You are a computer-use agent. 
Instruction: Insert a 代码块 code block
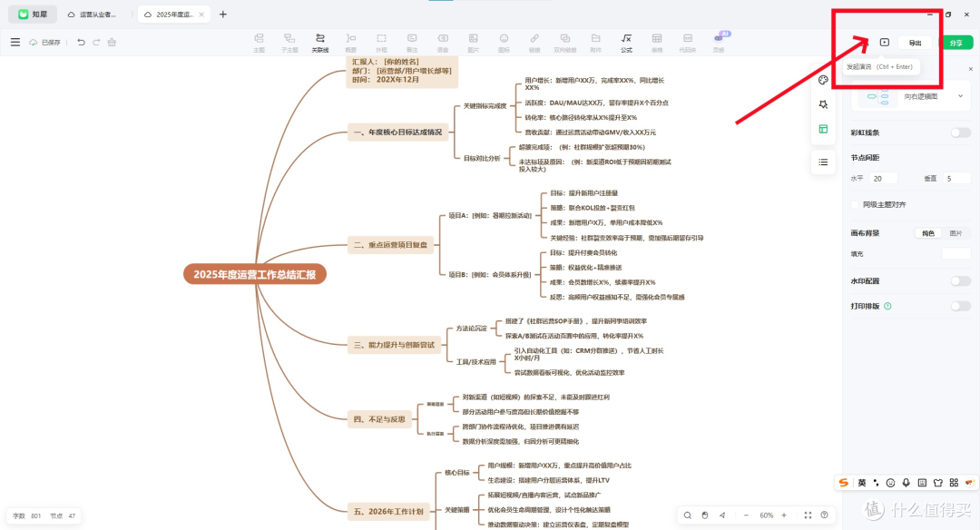coord(688,43)
